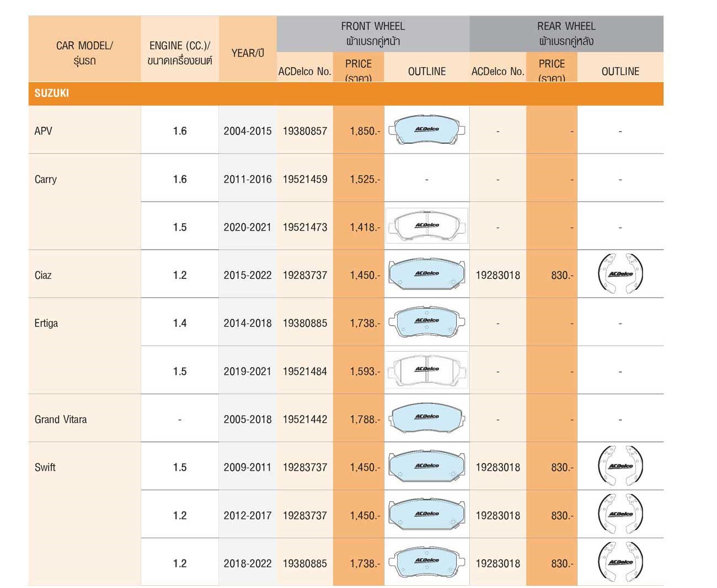Select the YEAR column header

(x=248, y=49)
